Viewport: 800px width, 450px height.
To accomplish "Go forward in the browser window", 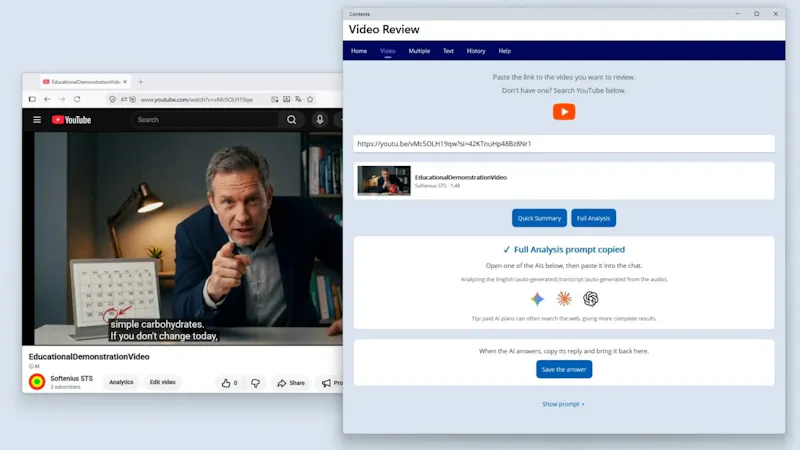I will pyautogui.click(x=62, y=99).
